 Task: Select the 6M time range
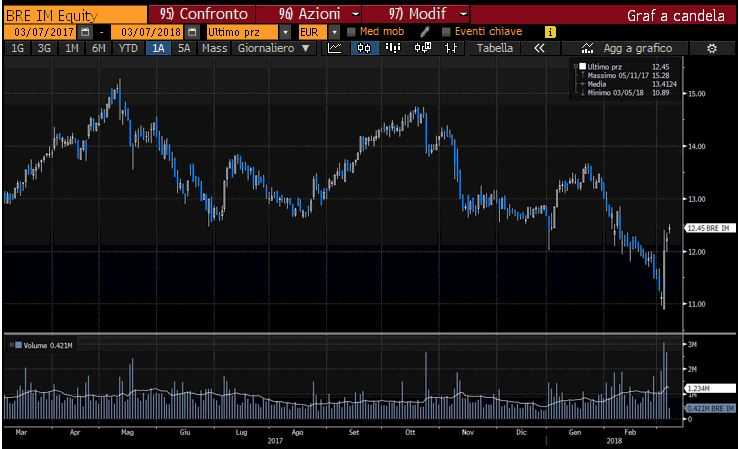99,48
